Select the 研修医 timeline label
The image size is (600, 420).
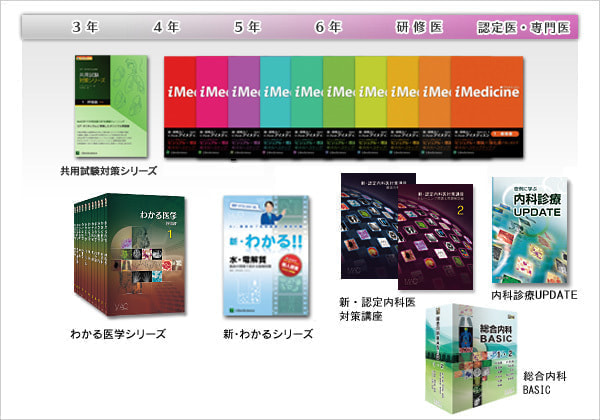[417, 27]
